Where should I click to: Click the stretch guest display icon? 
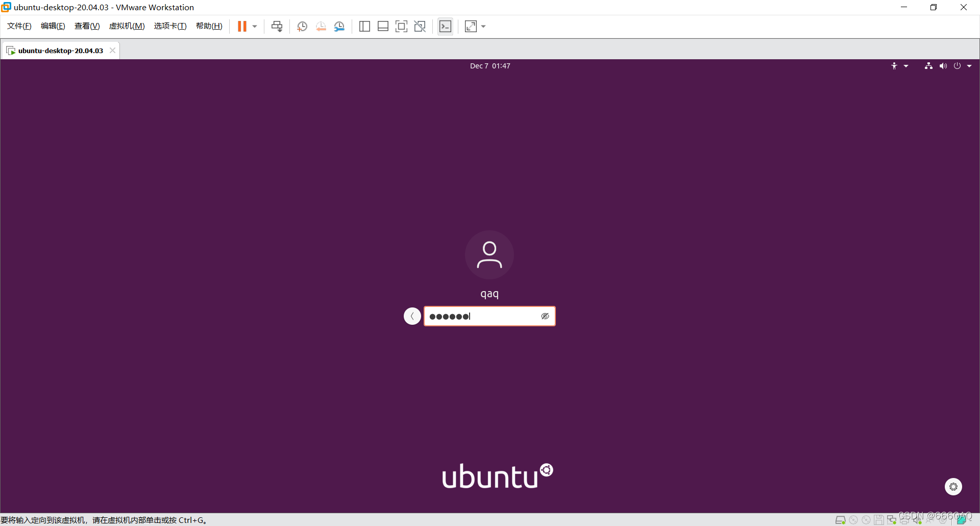(471, 27)
